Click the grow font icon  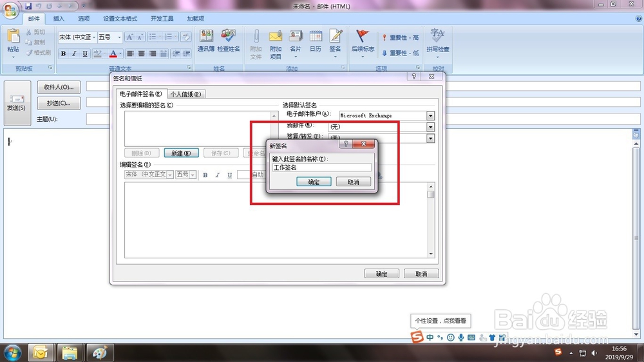tap(129, 37)
